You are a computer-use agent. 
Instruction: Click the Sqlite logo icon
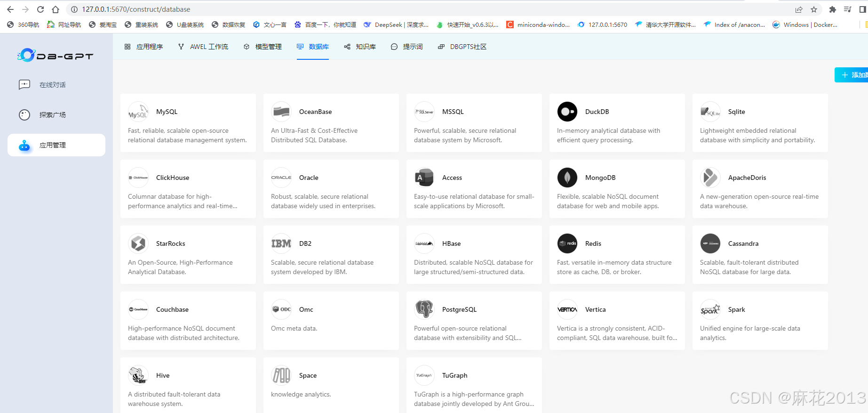coord(710,112)
